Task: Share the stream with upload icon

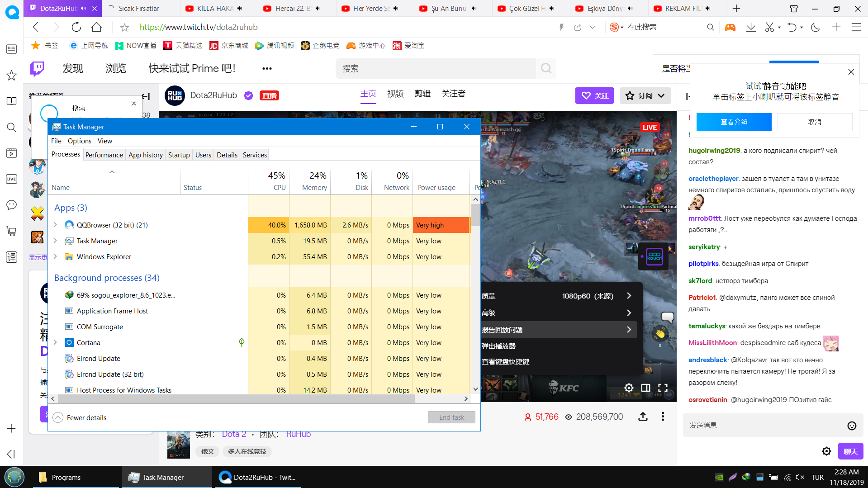Action: click(643, 417)
